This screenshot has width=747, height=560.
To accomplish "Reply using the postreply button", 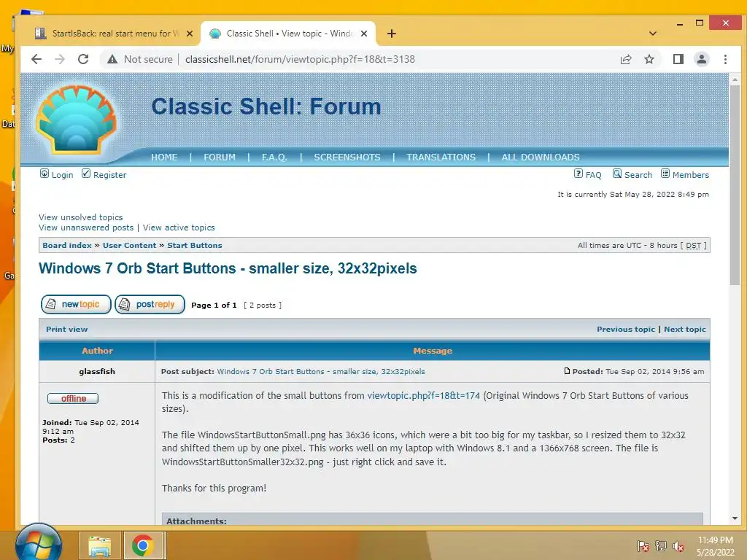I will point(150,304).
